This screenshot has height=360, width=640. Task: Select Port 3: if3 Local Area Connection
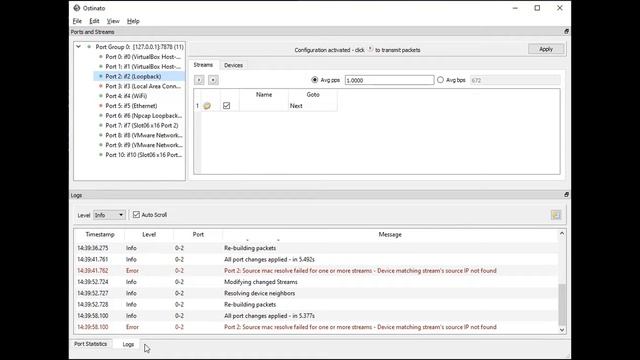pos(143,86)
